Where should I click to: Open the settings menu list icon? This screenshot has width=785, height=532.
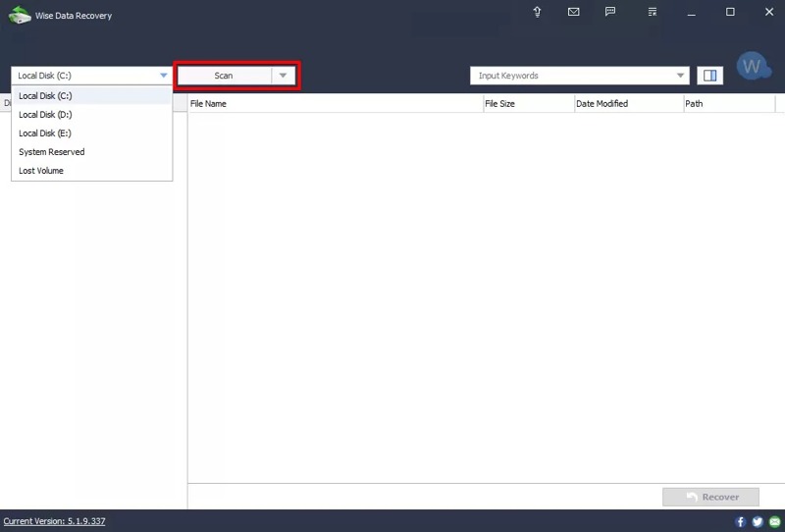click(652, 12)
